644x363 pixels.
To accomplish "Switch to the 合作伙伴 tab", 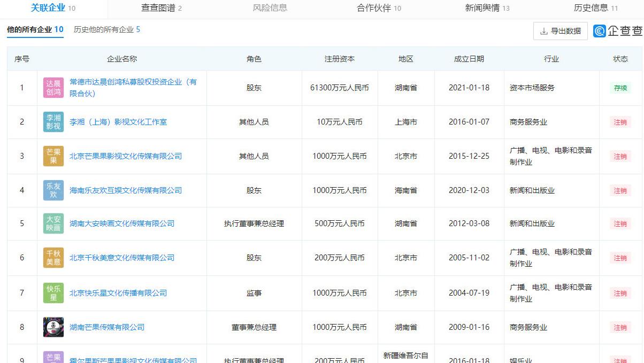I will [379, 8].
